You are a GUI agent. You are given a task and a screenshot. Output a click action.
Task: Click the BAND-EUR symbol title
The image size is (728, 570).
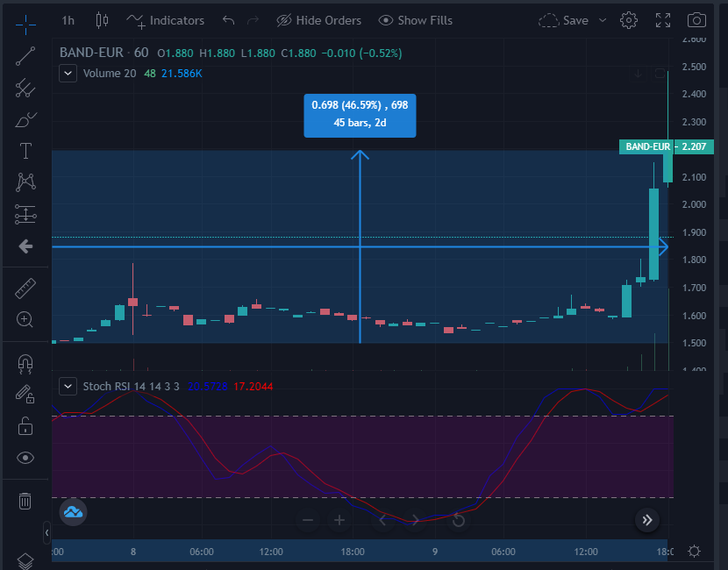click(x=91, y=53)
